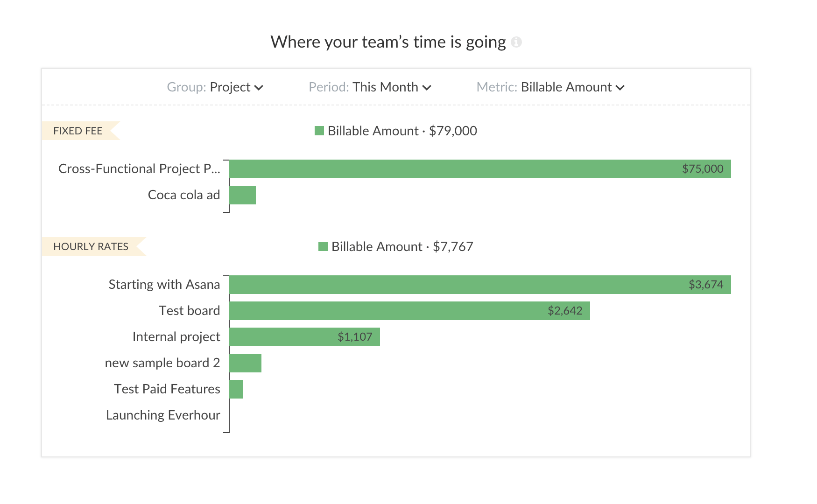817x504 pixels.
Task: Open the Group: Project dropdown
Action: (x=215, y=87)
